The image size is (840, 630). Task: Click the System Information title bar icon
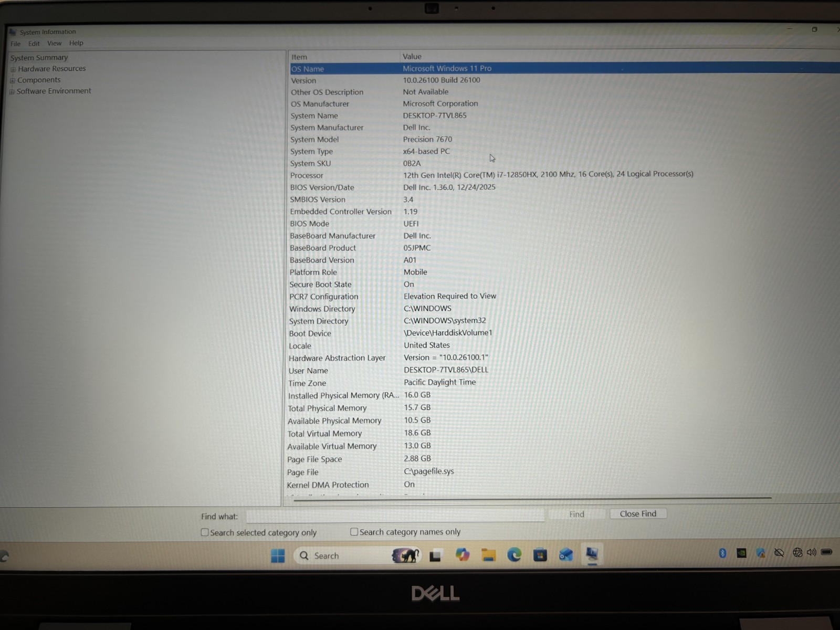13,31
